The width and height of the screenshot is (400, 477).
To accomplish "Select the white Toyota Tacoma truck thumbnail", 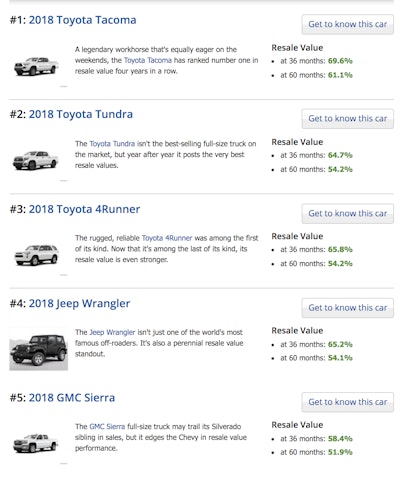I will [36, 66].
